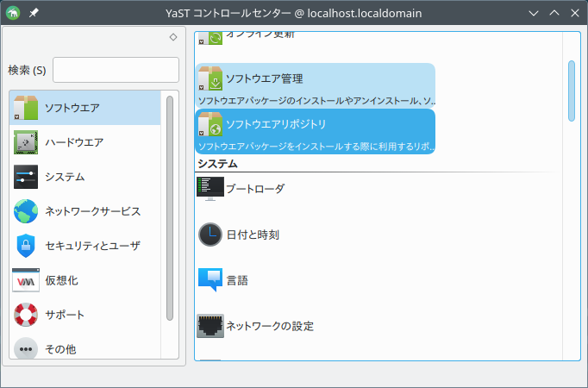This screenshot has width=588, height=388.
Task: Maximize the YaST window
Action: pyautogui.click(x=554, y=13)
